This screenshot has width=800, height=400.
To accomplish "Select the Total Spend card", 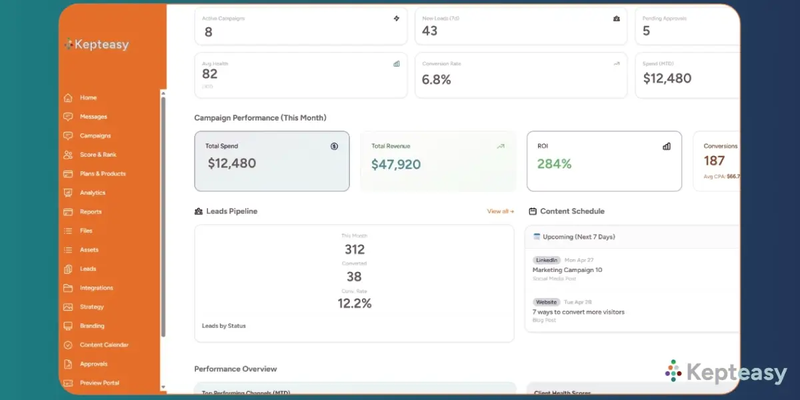I will [272, 161].
